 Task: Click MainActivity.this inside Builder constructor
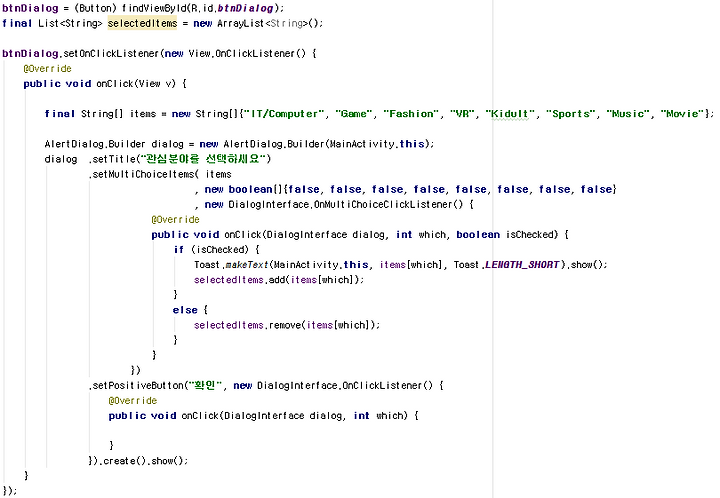pos(377,144)
